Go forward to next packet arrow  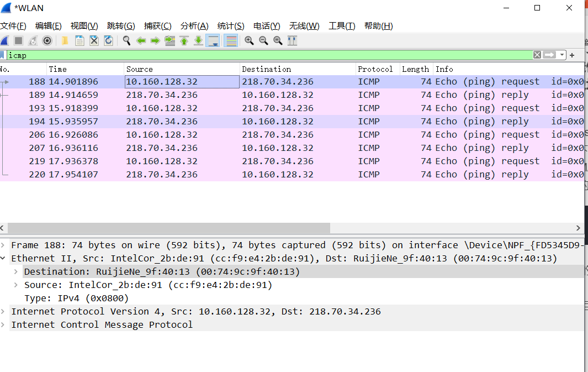(155, 40)
